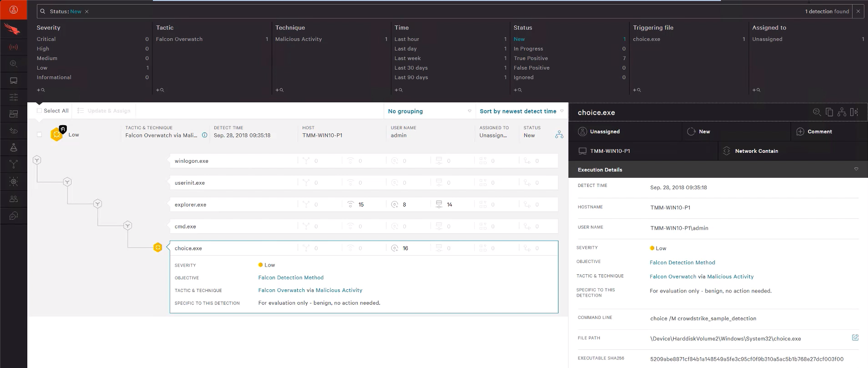Click the open file path external icon
Screen dimensions: 868x368
click(855, 338)
